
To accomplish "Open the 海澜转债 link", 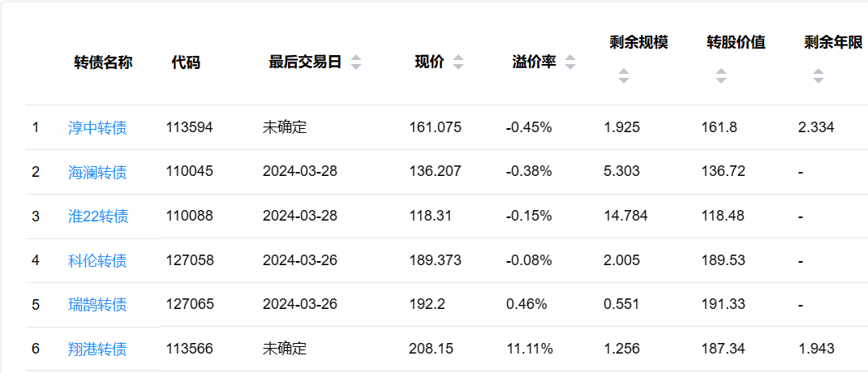I will tap(97, 172).
